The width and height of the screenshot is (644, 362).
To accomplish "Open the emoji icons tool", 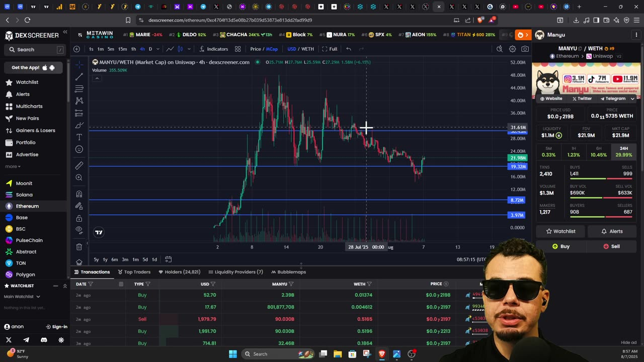I will click(x=79, y=149).
